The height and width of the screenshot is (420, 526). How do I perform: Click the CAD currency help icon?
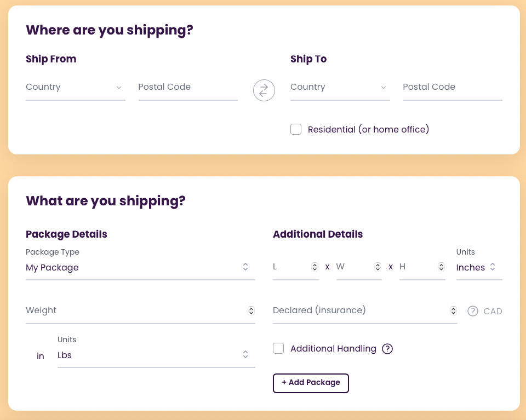tap(473, 311)
